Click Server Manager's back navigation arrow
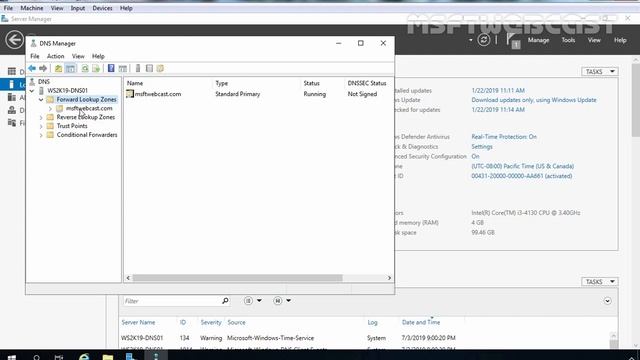The image size is (640, 360). [x=15, y=40]
